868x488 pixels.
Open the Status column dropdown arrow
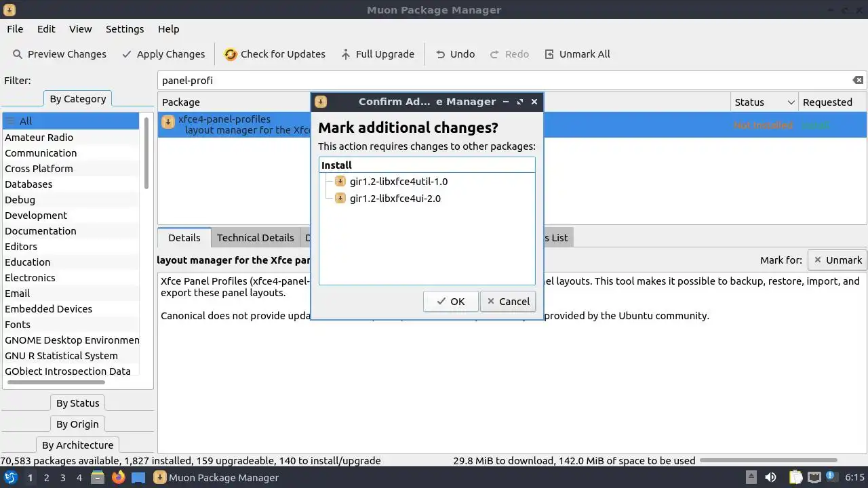(x=791, y=102)
